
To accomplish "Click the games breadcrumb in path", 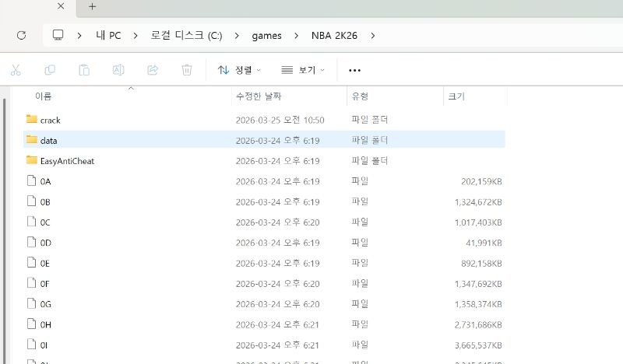I will click(266, 36).
